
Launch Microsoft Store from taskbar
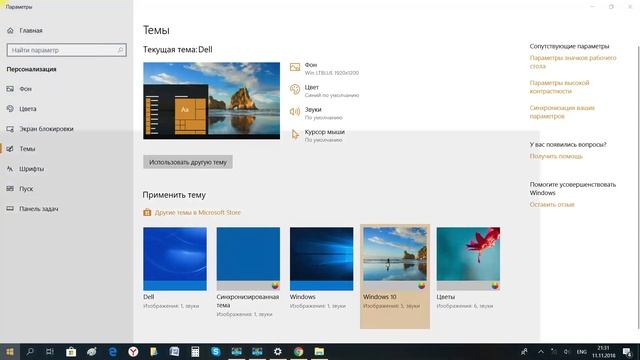71,351
